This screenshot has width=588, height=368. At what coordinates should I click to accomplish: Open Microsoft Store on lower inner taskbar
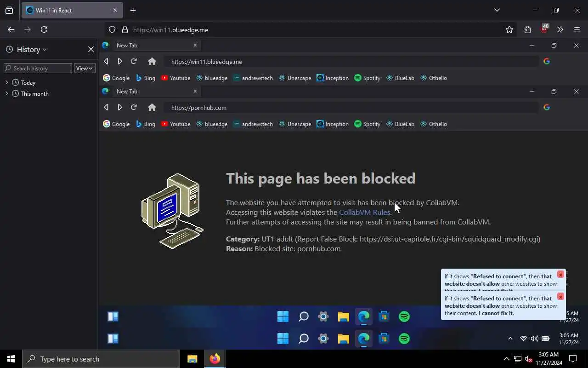click(x=384, y=339)
